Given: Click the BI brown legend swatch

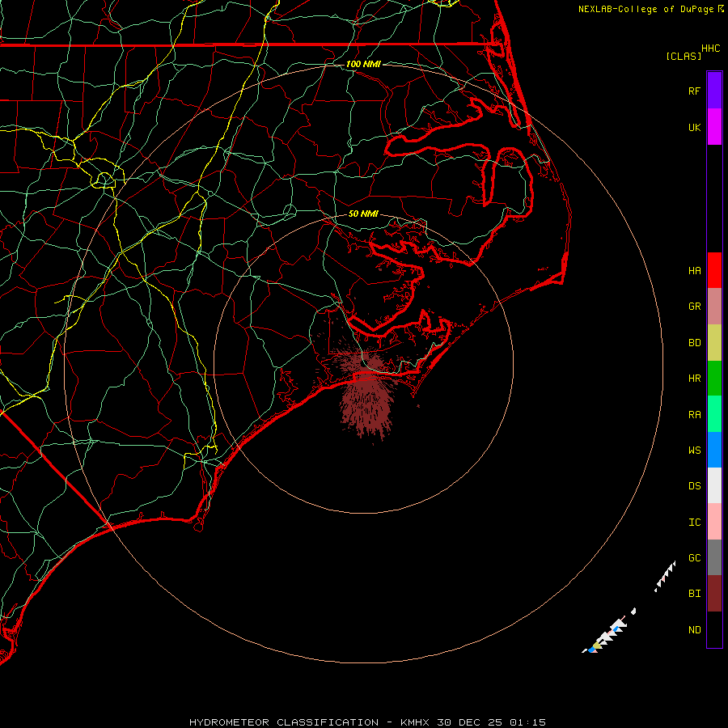Looking at the screenshot, I should [x=714, y=594].
